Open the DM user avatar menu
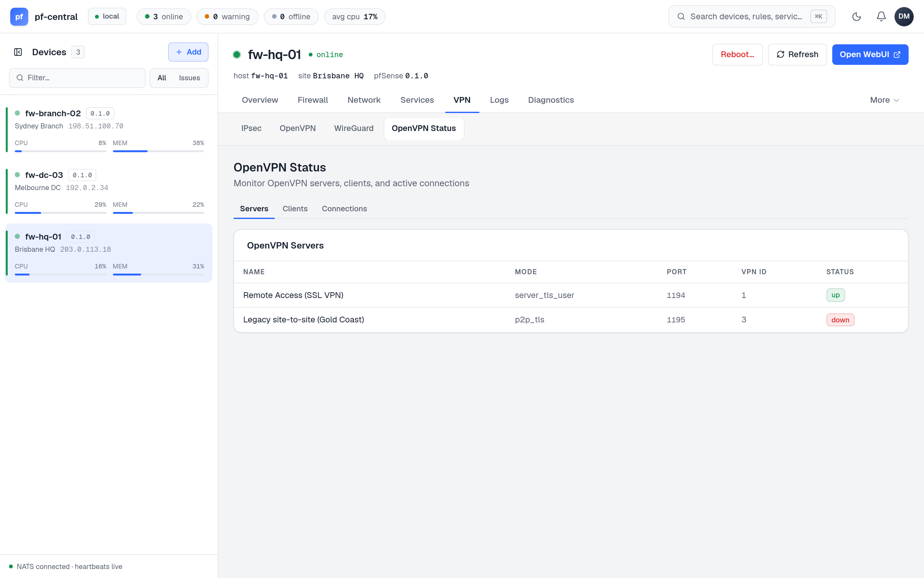 tap(904, 16)
